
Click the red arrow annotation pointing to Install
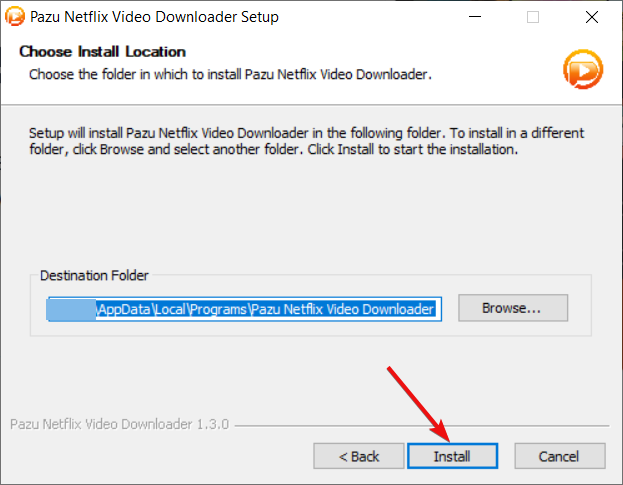coord(419,404)
